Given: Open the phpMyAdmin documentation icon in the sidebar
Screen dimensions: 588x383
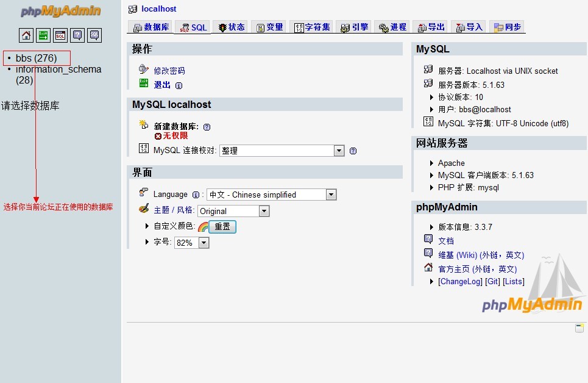Looking at the screenshot, I should pos(77,35).
